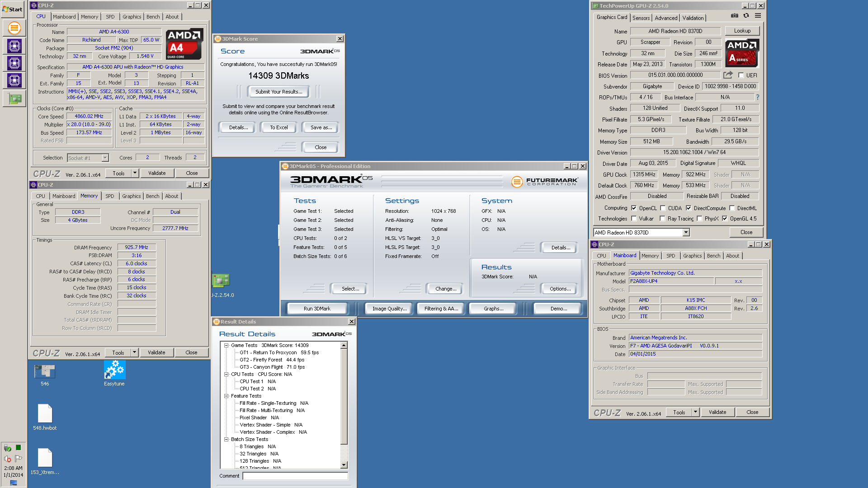Switch to the GPU-Z Advanced tab

[x=666, y=18]
